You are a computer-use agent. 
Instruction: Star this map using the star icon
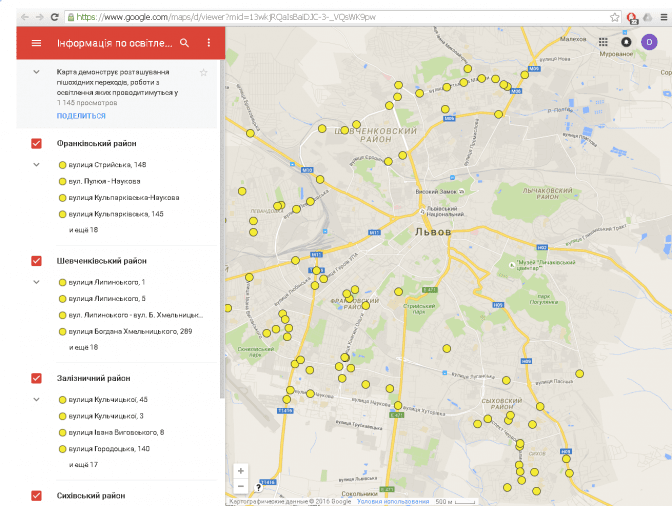click(204, 73)
